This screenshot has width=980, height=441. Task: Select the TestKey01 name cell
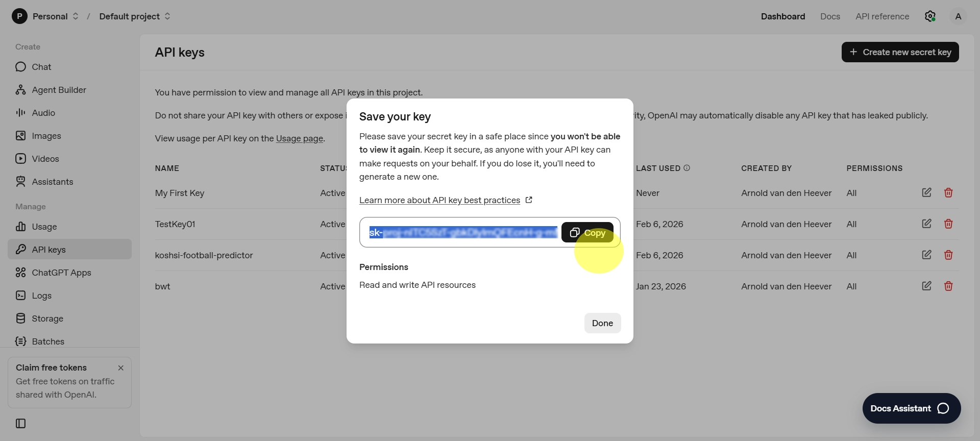175,224
